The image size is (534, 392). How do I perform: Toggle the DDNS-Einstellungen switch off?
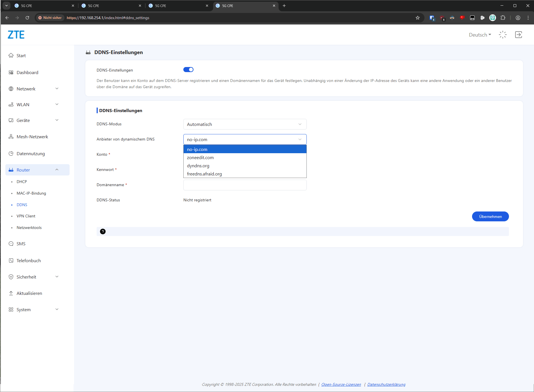(188, 70)
